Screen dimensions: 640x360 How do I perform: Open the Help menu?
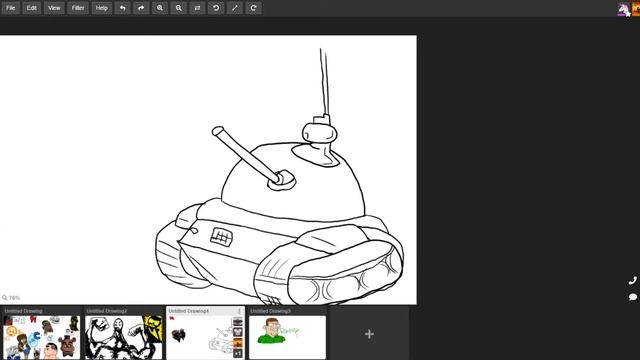(x=102, y=8)
